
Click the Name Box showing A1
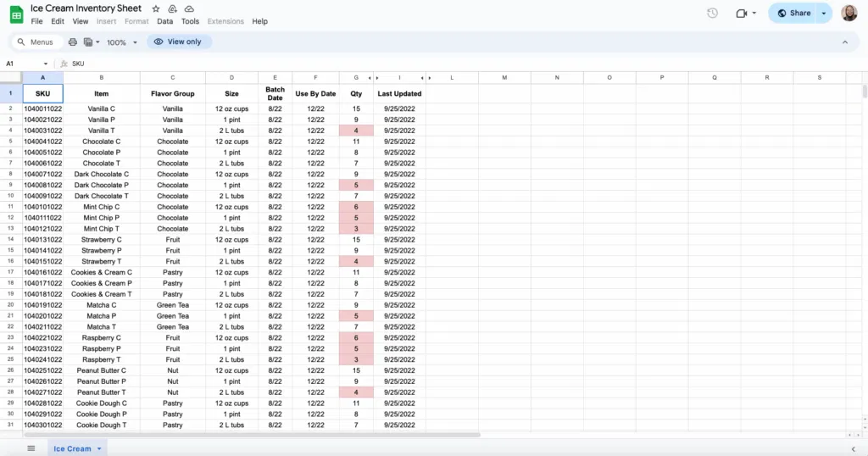22,64
